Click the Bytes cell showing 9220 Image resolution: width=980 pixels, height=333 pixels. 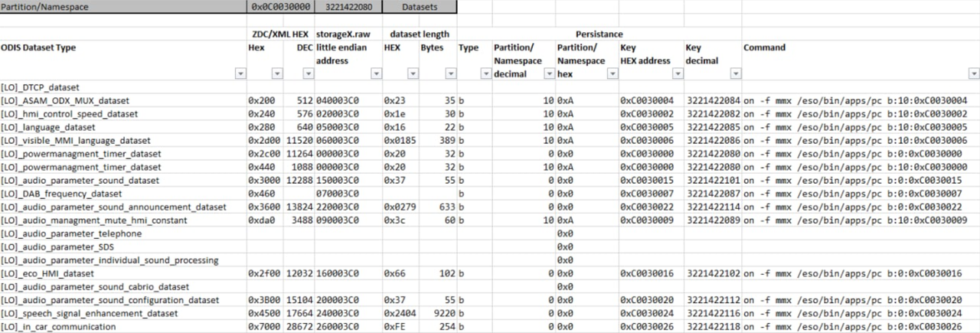click(x=438, y=314)
